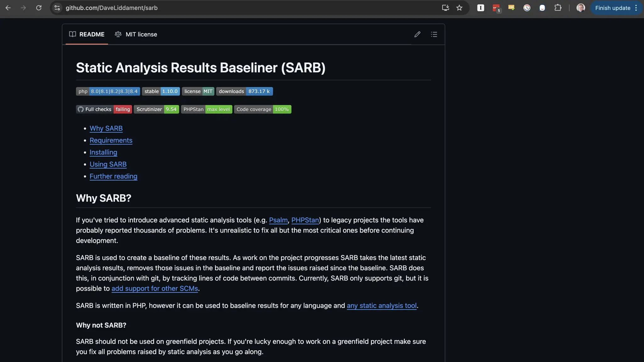644x362 pixels.
Task: Click the php versions badge
Action: coord(108,91)
